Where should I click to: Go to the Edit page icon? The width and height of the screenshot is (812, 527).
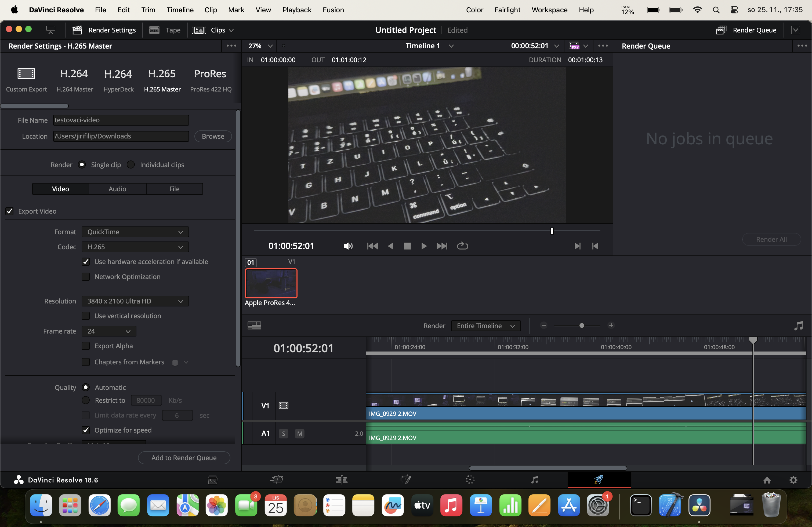click(341, 480)
